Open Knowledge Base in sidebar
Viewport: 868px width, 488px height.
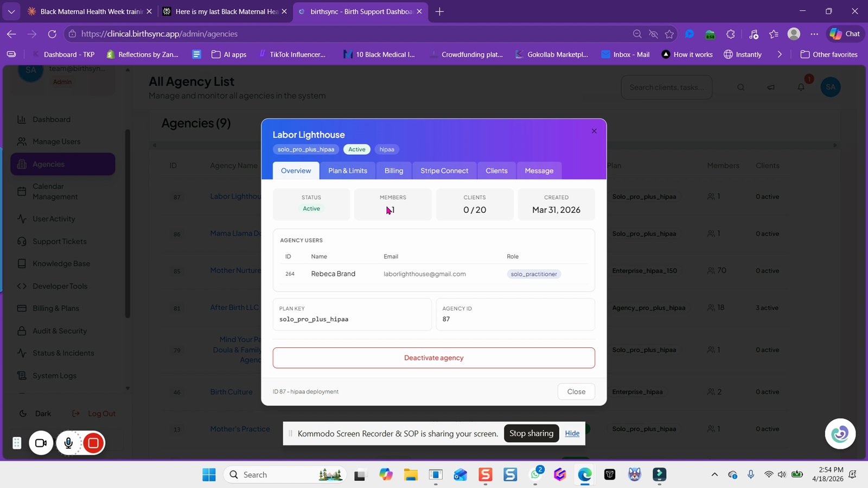(61, 264)
